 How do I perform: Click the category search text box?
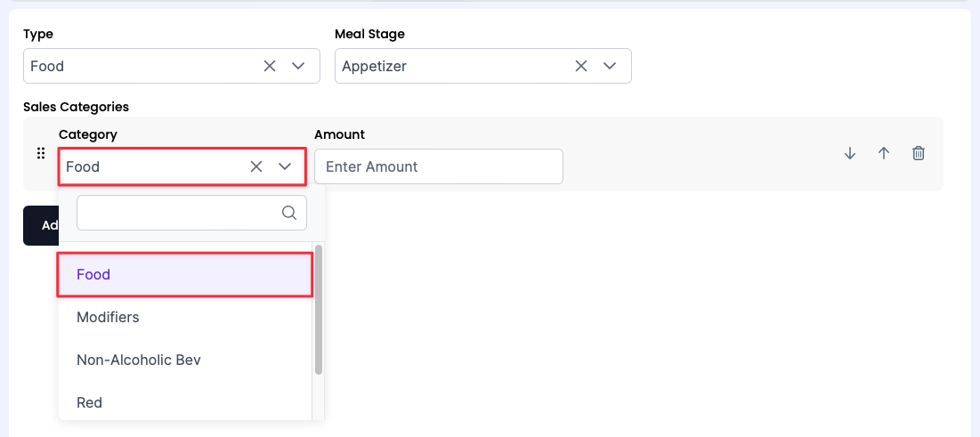[178, 213]
